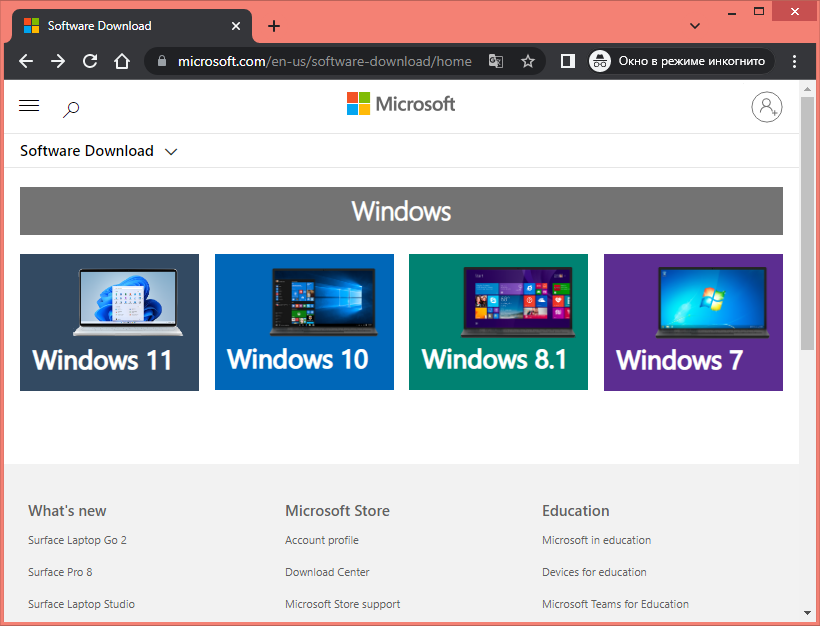This screenshot has width=820, height=626.
Task: Click the Microsoft logo
Action: pyautogui.click(x=401, y=104)
